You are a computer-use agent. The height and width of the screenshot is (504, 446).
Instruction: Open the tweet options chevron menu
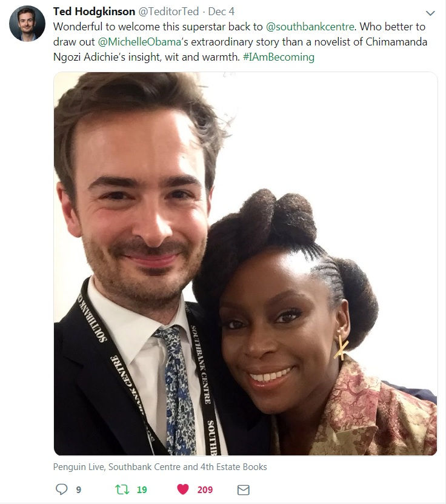(x=430, y=13)
